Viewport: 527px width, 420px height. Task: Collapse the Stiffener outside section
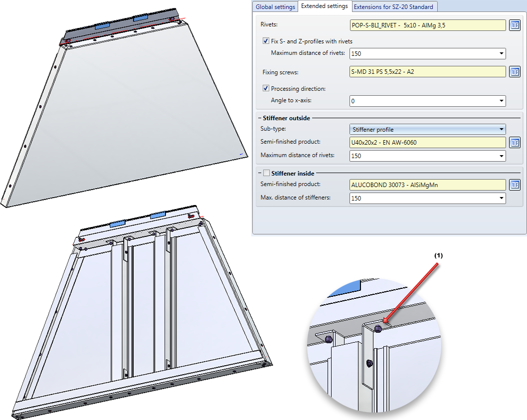pos(260,118)
